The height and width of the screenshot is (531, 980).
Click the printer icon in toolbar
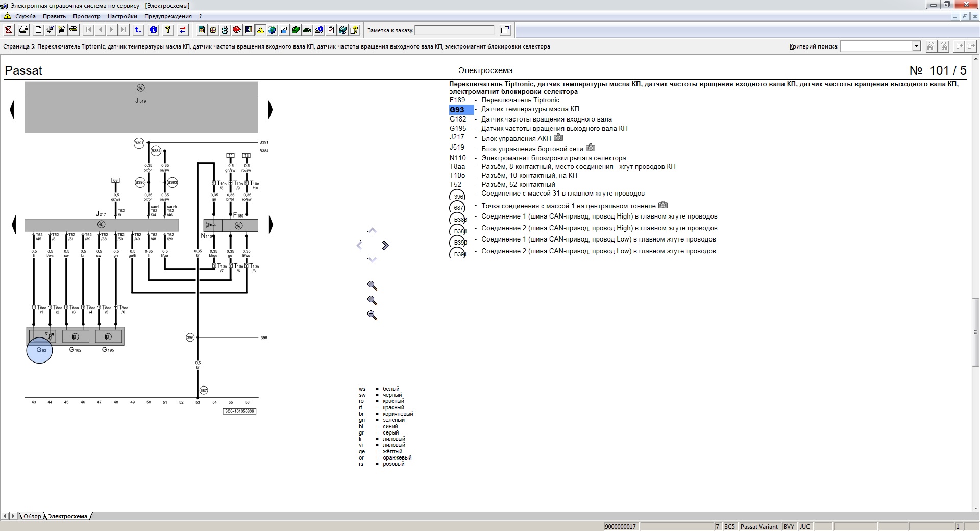(x=23, y=30)
